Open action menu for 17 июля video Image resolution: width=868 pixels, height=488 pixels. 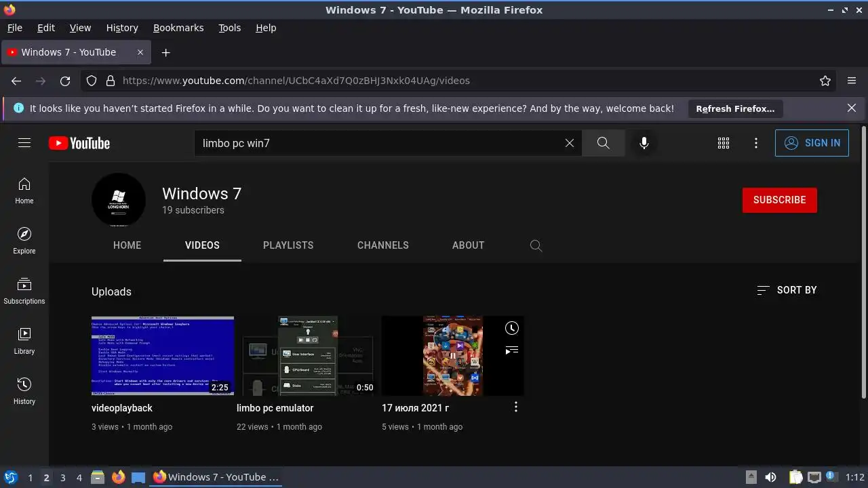(516, 407)
